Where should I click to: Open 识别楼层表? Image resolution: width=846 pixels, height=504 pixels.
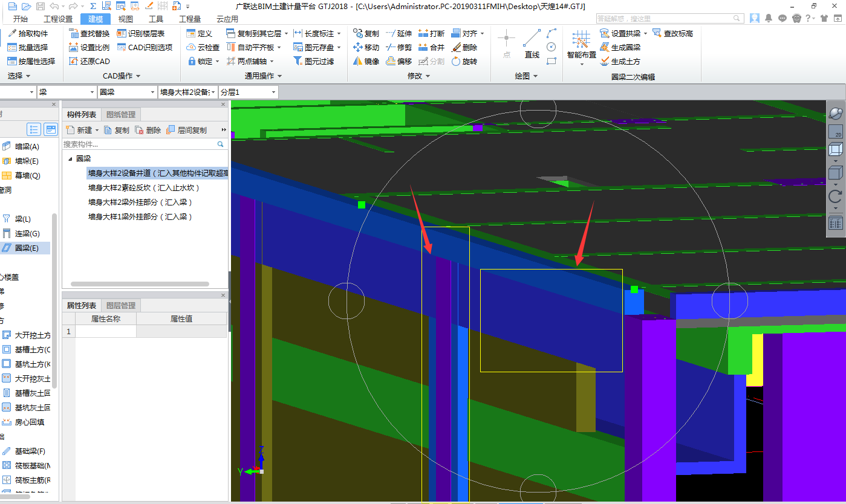coord(141,33)
